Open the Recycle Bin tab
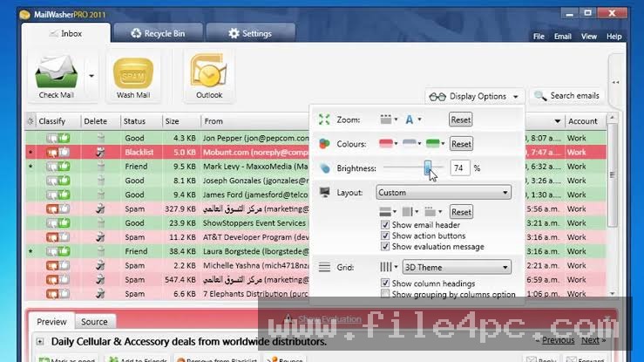644x362 pixels. click(158, 33)
